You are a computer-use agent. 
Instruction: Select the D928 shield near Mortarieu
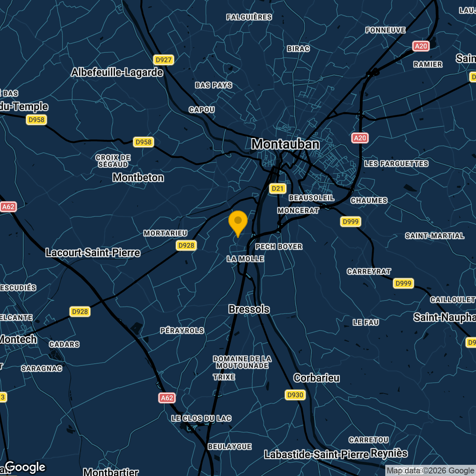[x=186, y=245]
